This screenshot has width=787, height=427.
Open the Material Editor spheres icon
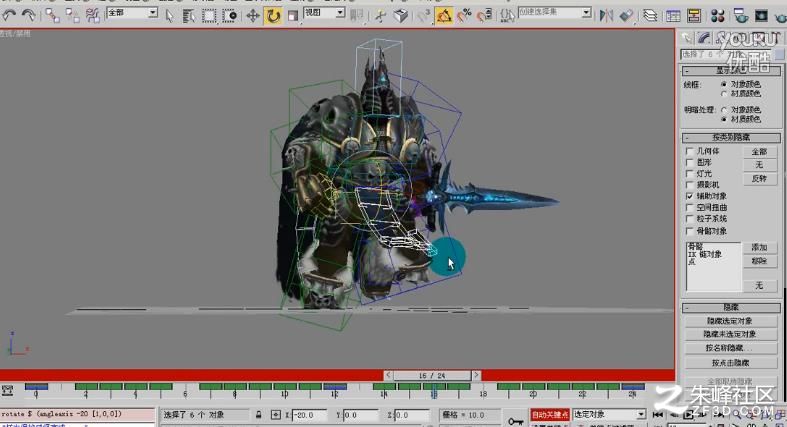coord(718,16)
